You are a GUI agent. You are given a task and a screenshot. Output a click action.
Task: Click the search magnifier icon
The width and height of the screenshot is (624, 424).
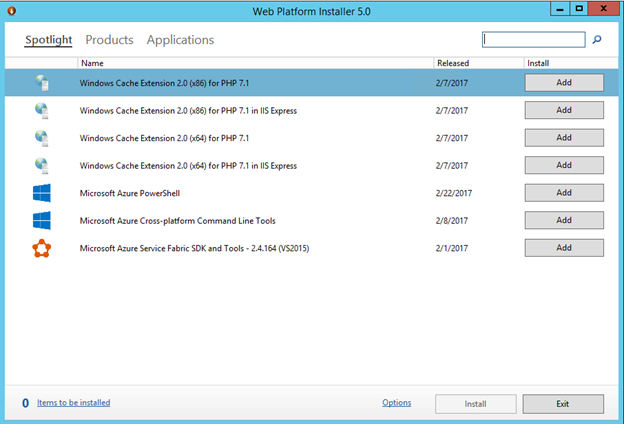pos(598,40)
